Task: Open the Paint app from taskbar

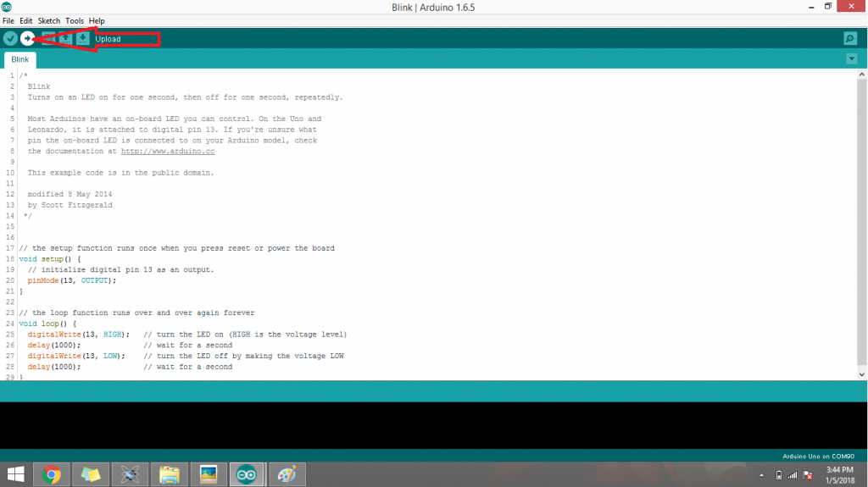Action: click(x=287, y=474)
